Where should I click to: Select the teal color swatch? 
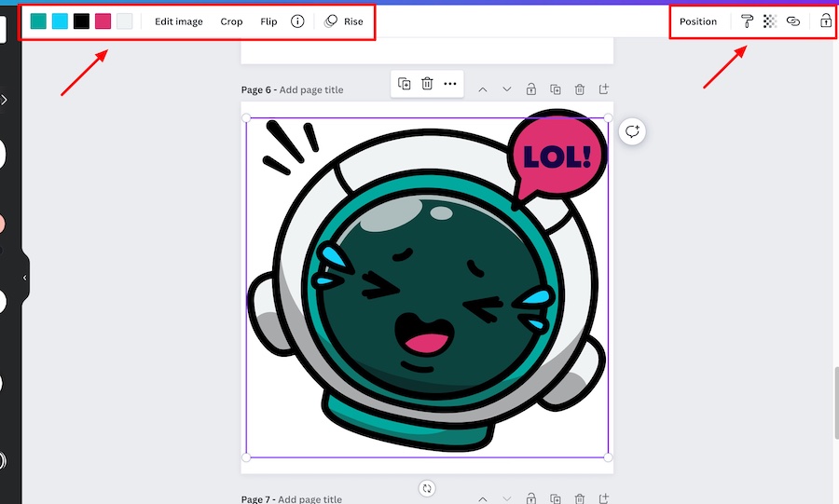pos(38,21)
